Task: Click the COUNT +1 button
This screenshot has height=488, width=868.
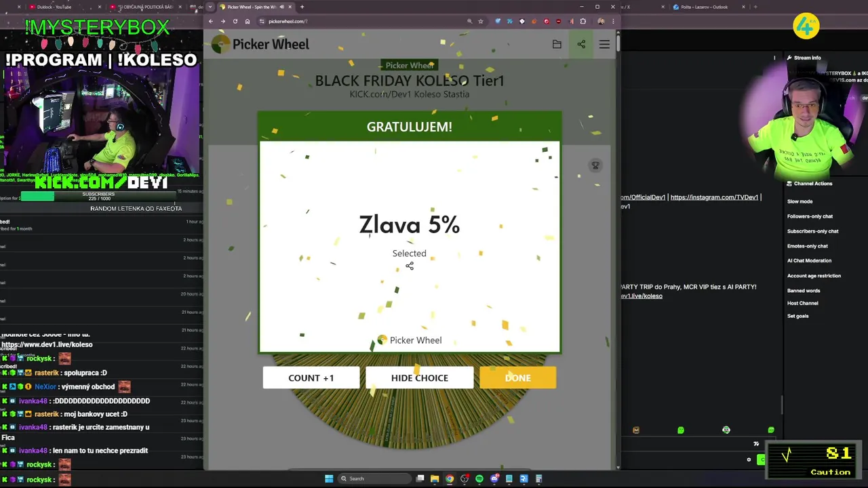Action: (x=311, y=378)
